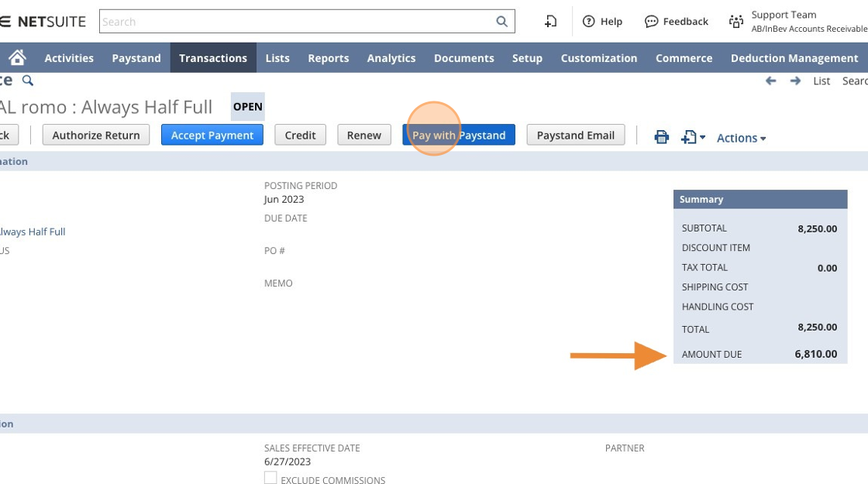Click the DUE DATE field label
Viewport: 868px width, 484px height.
click(x=286, y=218)
